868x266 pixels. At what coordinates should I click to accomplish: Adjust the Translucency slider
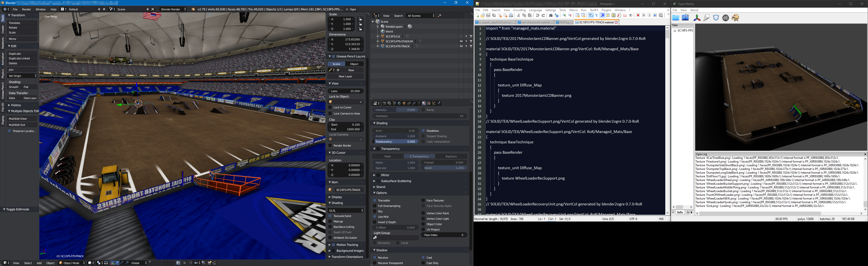pyautogui.click(x=395, y=142)
